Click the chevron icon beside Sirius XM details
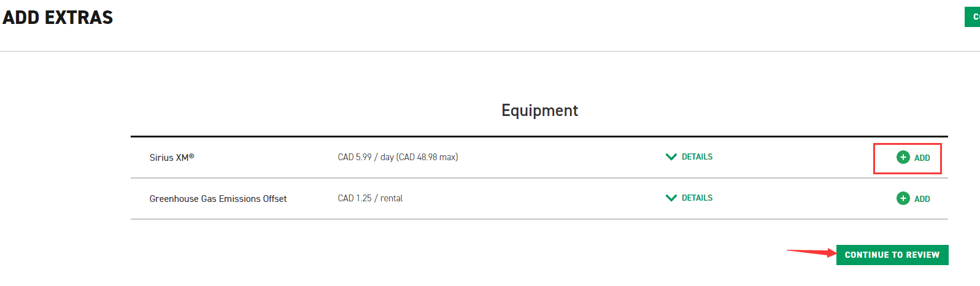This screenshot has height=286, width=980. [671, 157]
